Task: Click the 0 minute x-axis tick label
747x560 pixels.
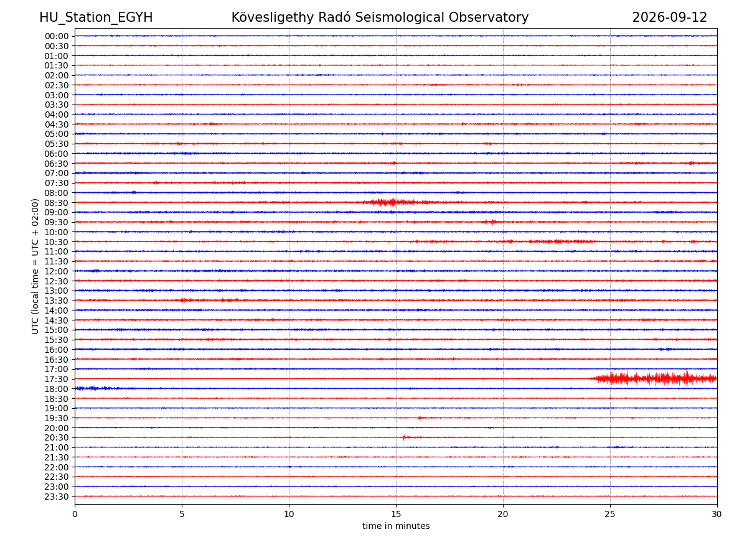Action: coord(75,515)
